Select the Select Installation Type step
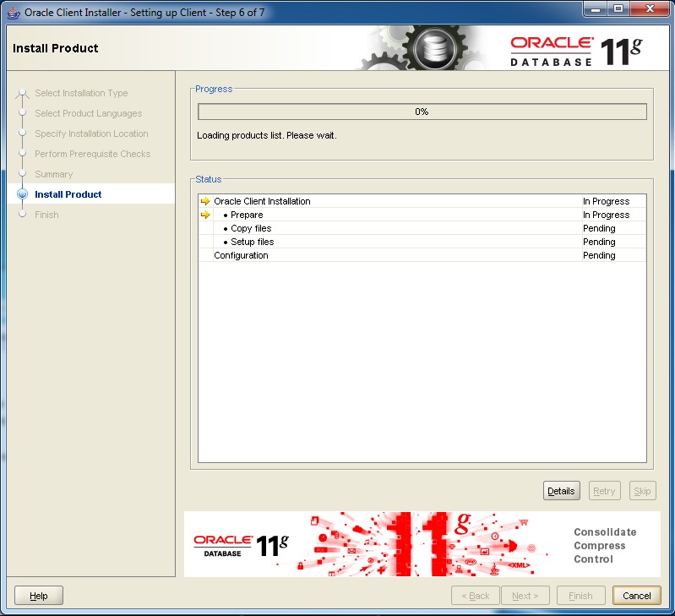This screenshot has height=616, width=675. click(81, 93)
